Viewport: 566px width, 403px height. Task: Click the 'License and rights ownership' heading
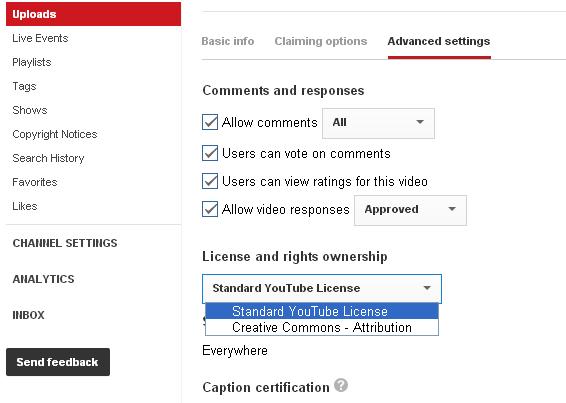click(295, 256)
